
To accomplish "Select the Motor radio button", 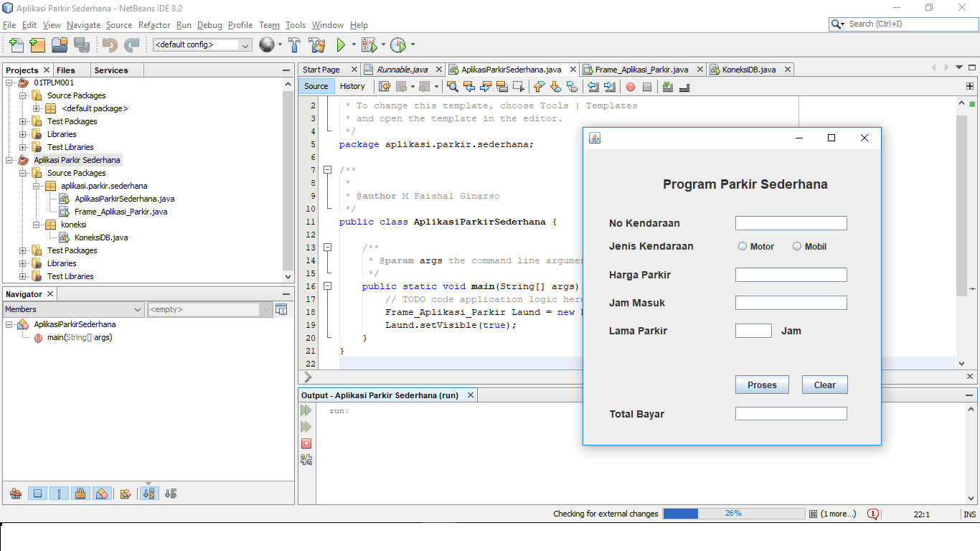I will [743, 246].
